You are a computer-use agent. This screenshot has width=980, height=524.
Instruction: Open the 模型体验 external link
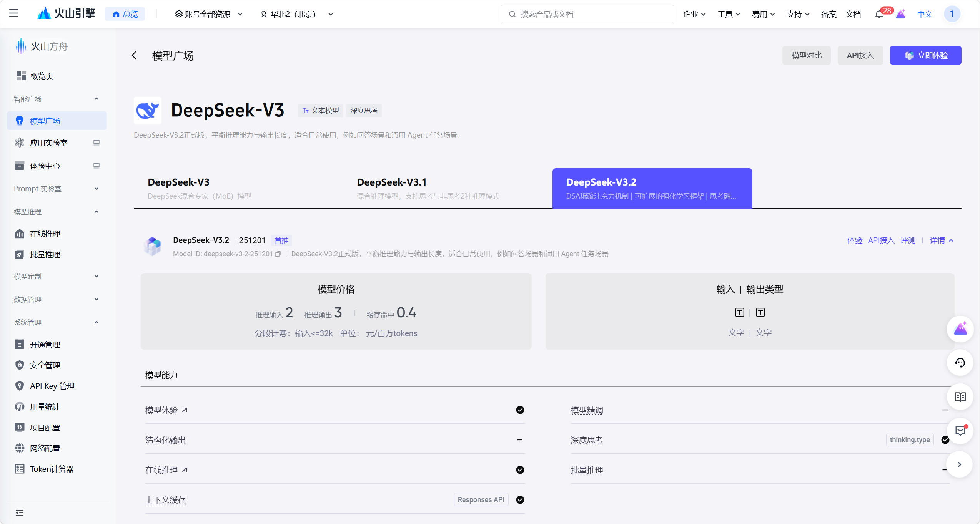point(166,410)
